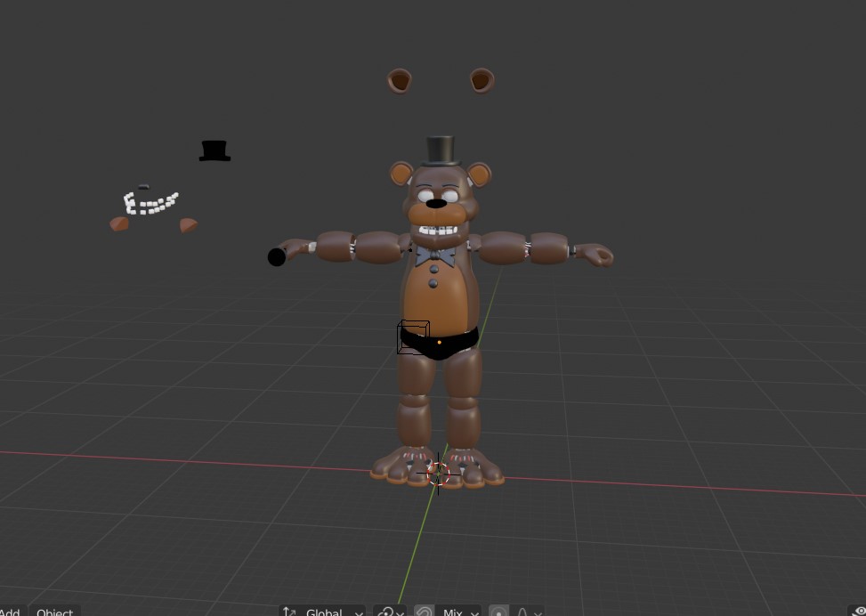Viewport: 866px width, 616px height.
Task: Select the floating right ear above the bear
Action: coord(482,81)
